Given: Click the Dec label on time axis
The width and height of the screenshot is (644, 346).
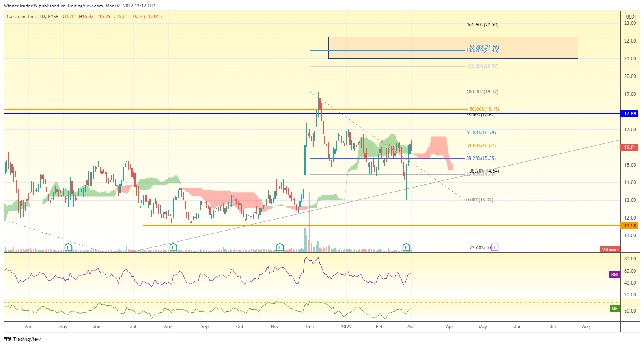Looking at the screenshot, I should 310,327.
